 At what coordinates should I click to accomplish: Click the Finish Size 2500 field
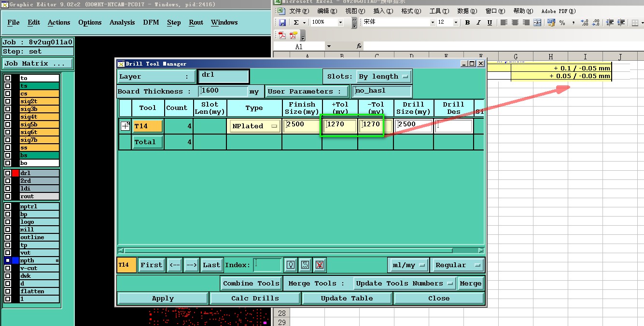coord(302,126)
